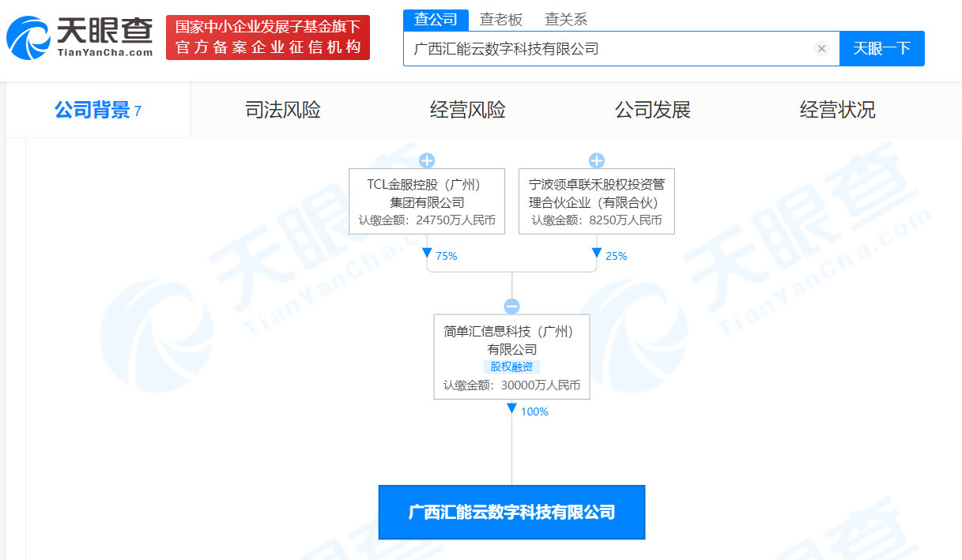Screen dimensions: 962x560
Task: Open 宁波领卓联禾股权投资管理合伙企业 node
Action: pyautogui.click(x=597, y=201)
